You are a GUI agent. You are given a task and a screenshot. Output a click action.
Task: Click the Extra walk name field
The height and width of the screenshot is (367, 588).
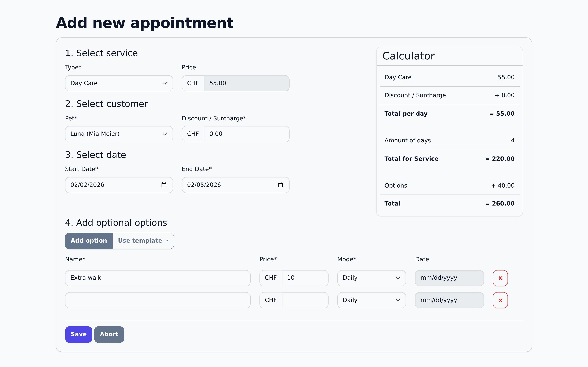pos(157,278)
